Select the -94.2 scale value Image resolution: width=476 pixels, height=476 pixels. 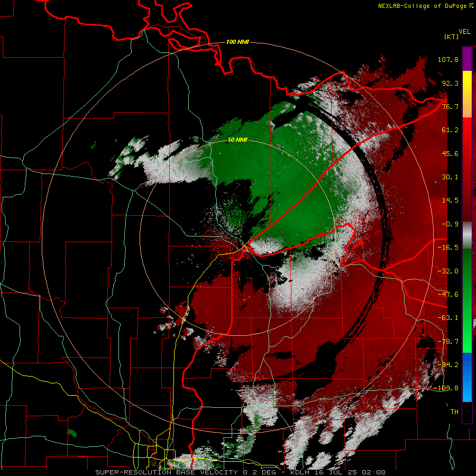click(x=448, y=365)
